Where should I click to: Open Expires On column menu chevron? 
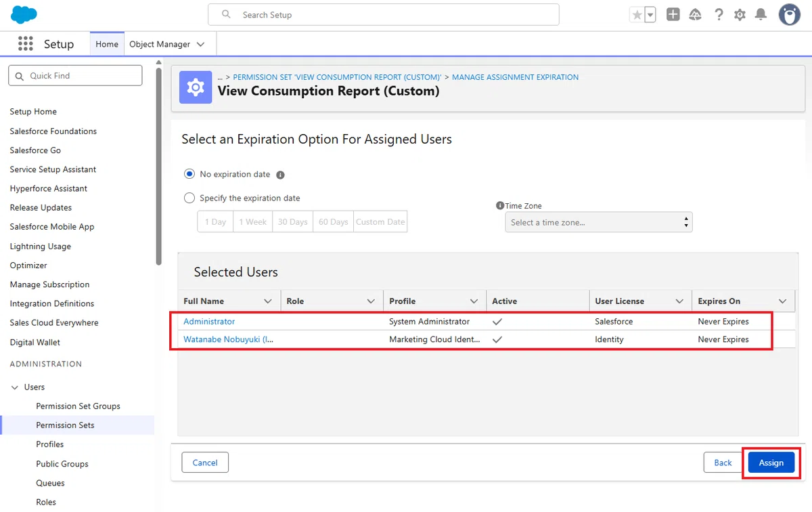tap(783, 301)
